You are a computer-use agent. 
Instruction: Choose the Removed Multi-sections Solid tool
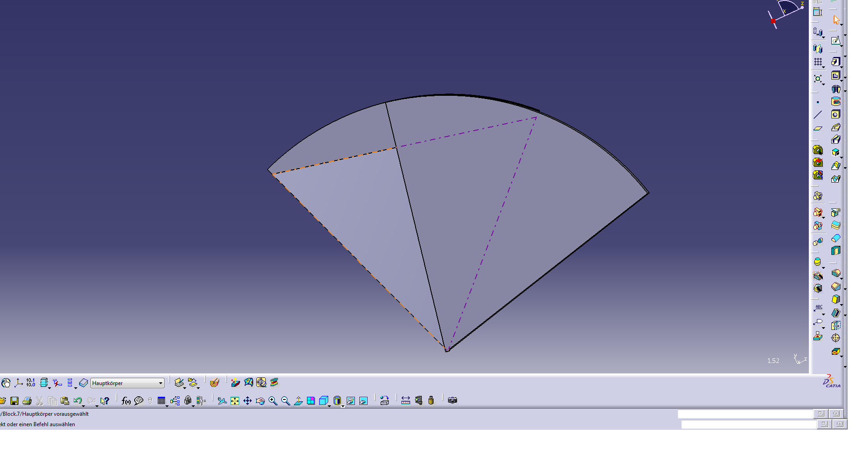point(835,179)
